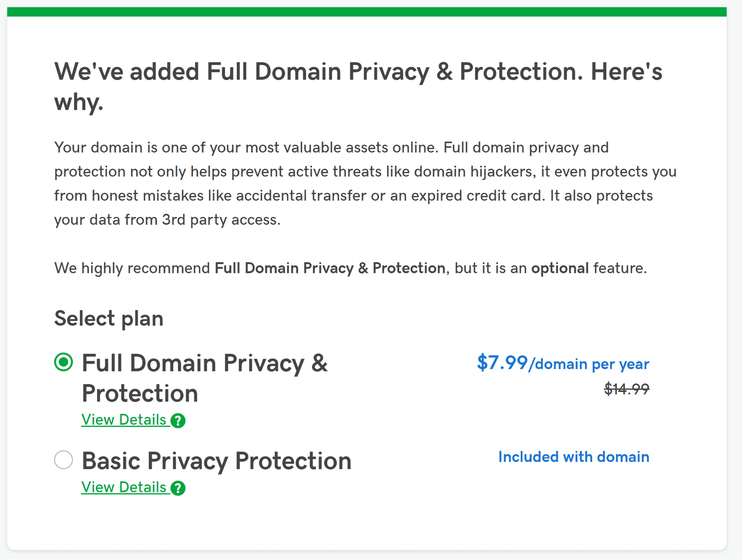The height and width of the screenshot is (560, 742).
Task: Click the 'We highly recommend' text
Action: point(132,268)
